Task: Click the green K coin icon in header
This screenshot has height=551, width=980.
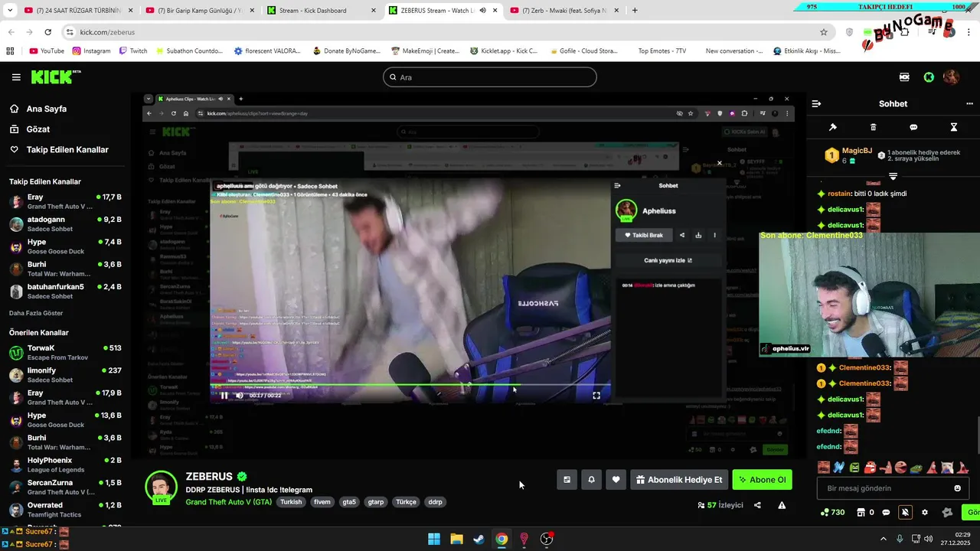Action: (929, 77)
